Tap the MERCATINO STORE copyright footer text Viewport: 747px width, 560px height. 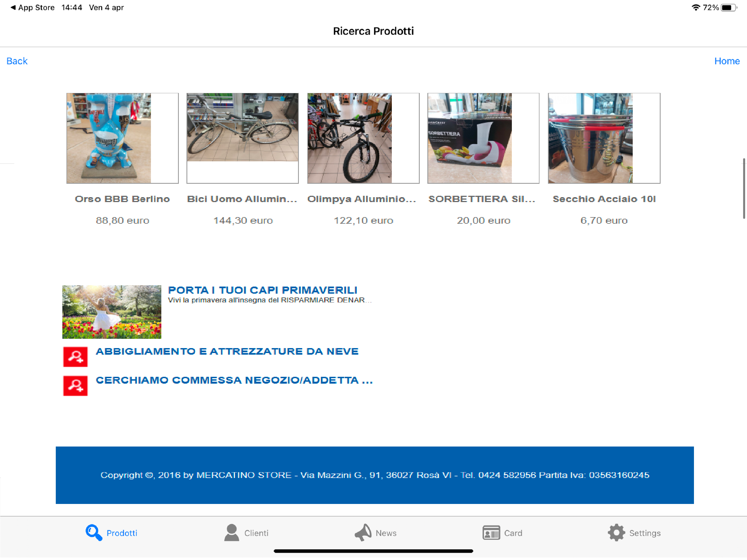coord(375,475)
